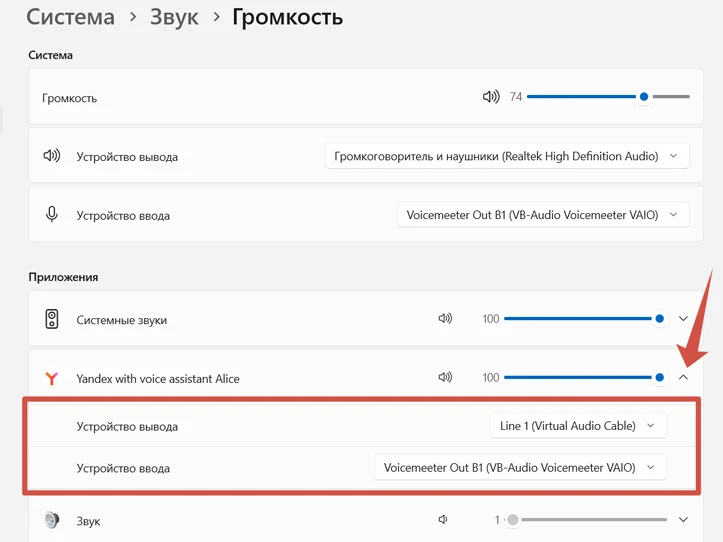Mute the system volume speaker icon
This screenshot has width=723, height=542.
[491, 97]
